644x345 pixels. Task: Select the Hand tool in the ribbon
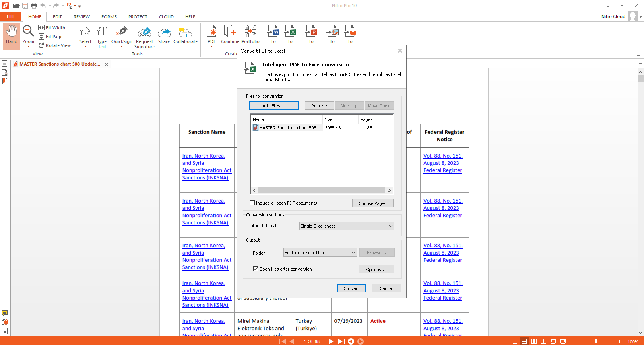(12, 36)
